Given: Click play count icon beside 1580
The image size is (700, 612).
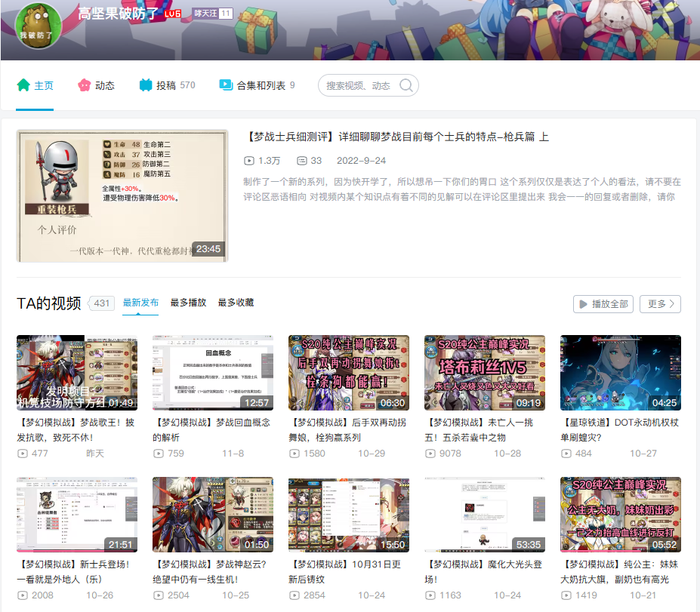Looking at the screenshot, I should 294,454.
